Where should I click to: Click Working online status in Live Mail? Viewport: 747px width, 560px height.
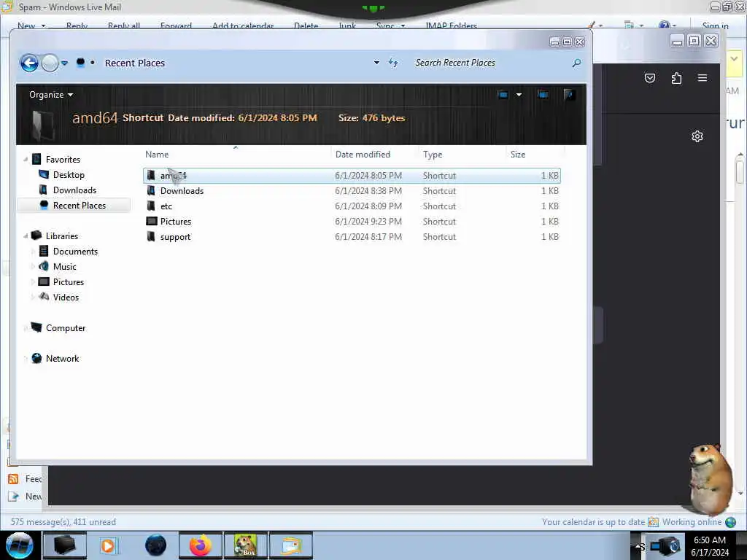click(x=692, y=522)
